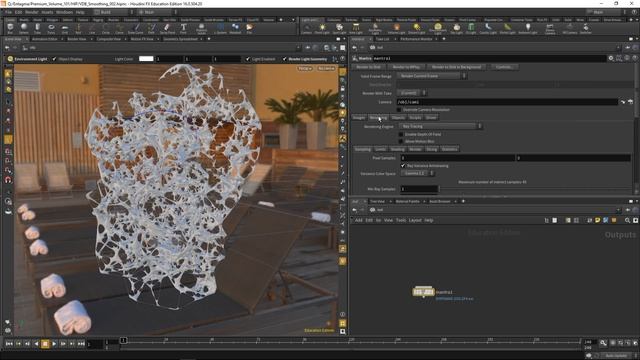Image resolution: width=640 pixels, height=360 pixels.
Task: Open No cam viewport camera menu
Action: (326, 68)
